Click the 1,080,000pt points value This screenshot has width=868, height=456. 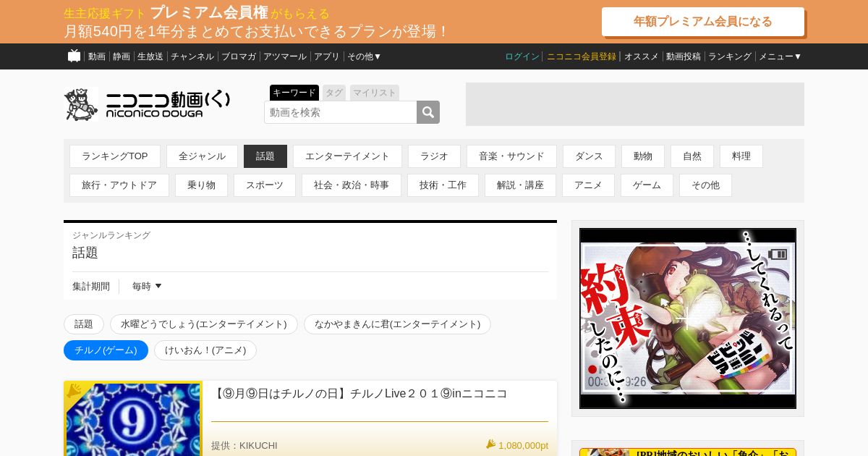[x=523, y=445]
